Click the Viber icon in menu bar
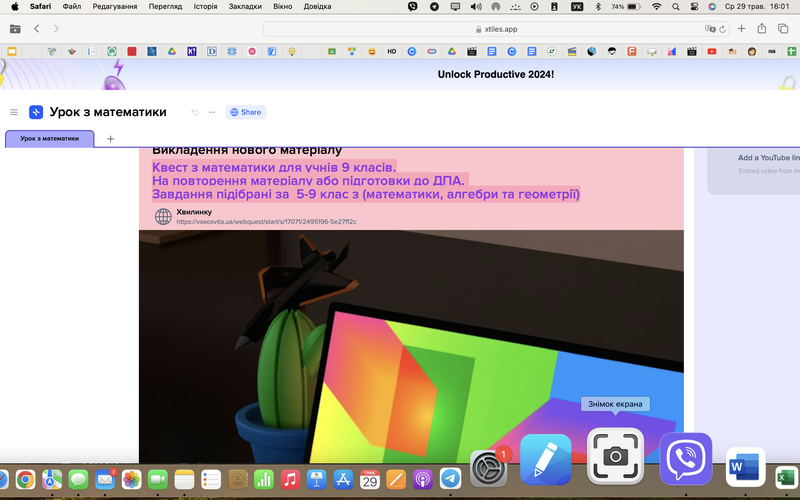Image resolution: width=800 pixels, height=500 pixels. [x=413, y=7]
